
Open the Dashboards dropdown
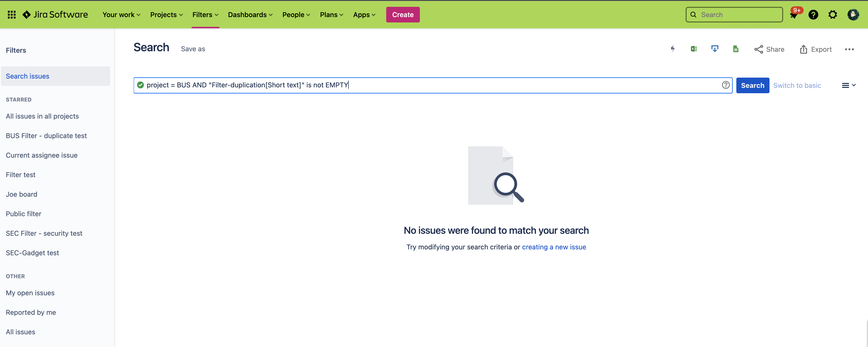pos(250,15)
